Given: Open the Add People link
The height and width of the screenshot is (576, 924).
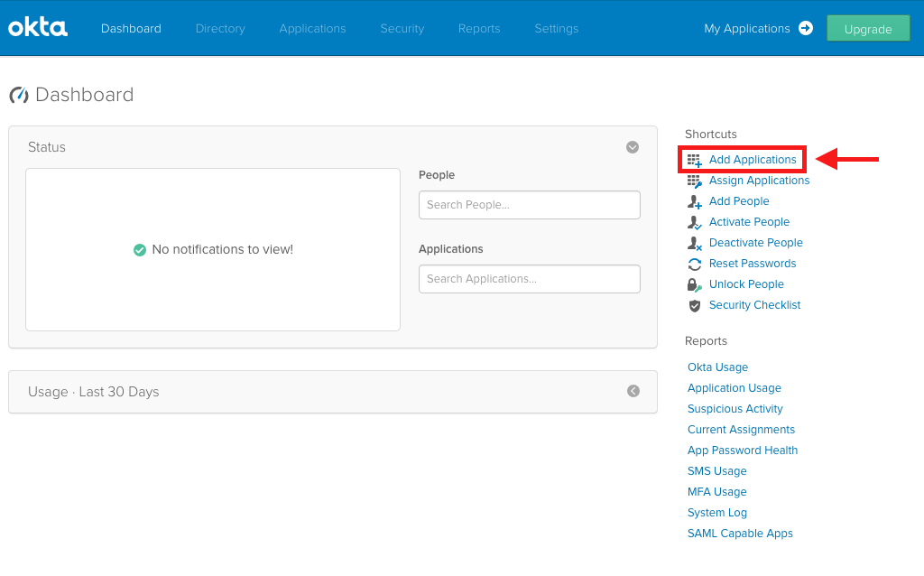Looking at the screenshot, I should [739, 201].
